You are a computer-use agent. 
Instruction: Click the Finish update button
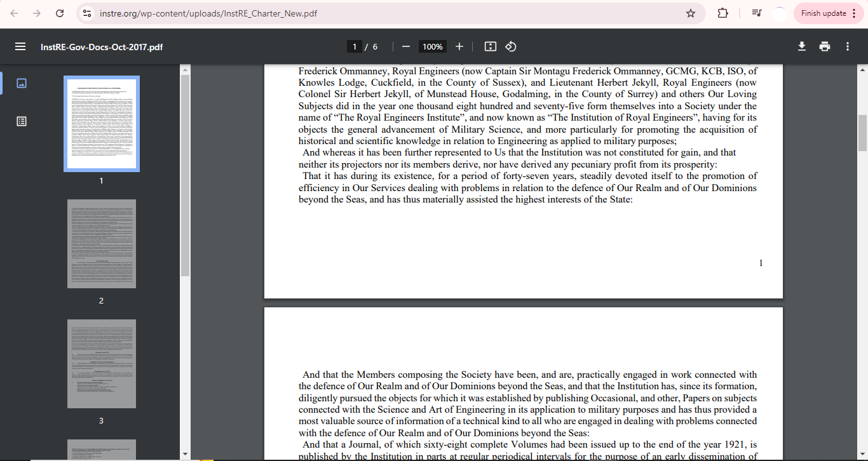829,13
